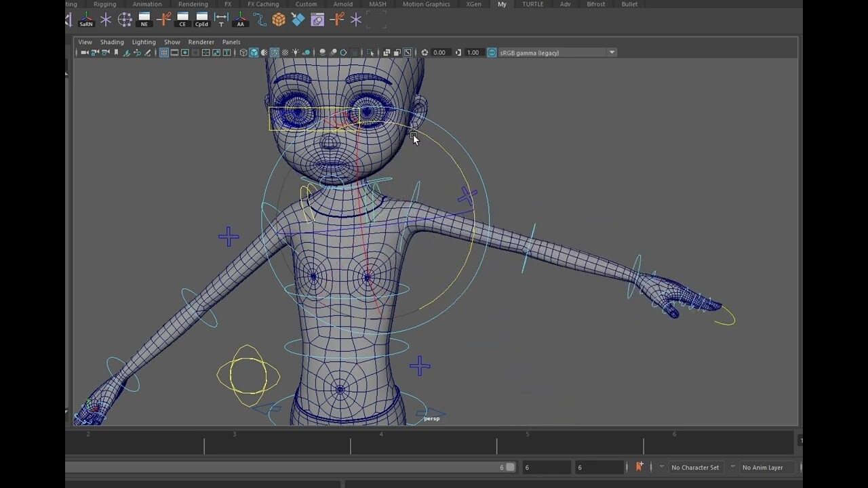Toggle Auto Keyframe with the orange key icon

tap(639, 467)
